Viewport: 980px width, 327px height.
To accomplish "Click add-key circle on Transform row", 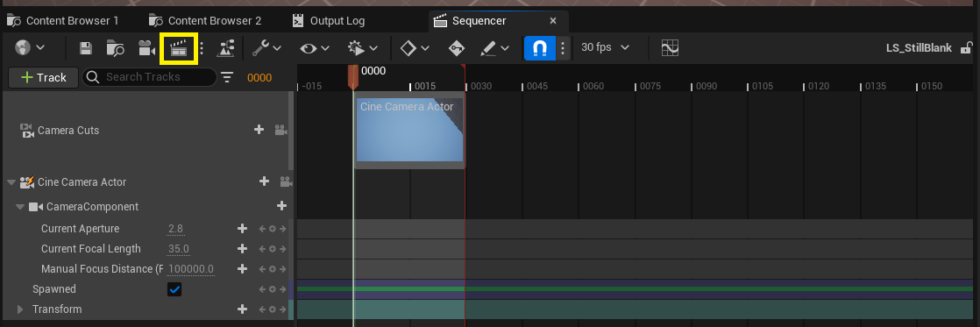I will point(273,309).
